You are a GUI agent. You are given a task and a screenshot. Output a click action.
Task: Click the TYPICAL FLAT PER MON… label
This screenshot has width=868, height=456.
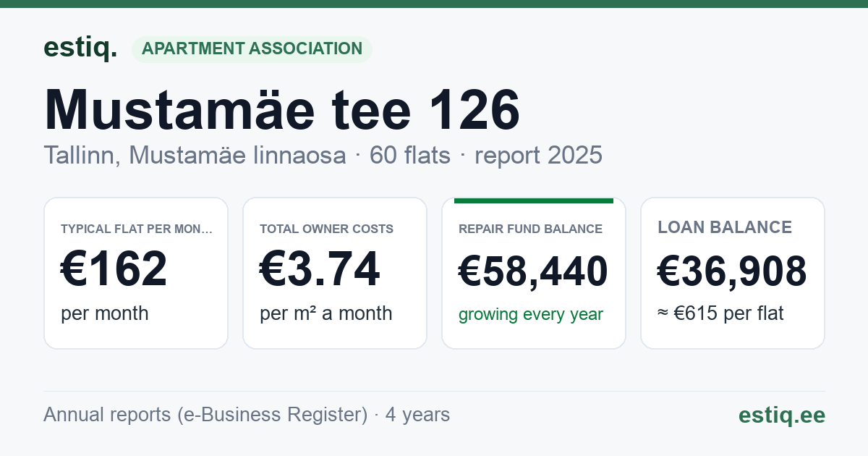point(137,229)
